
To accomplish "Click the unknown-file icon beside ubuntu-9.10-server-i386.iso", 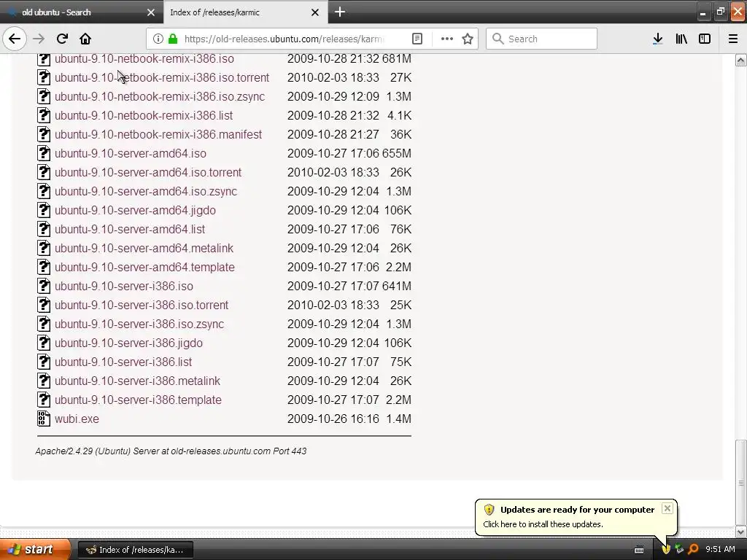I will pyautogui.click(x=43, y=286).
